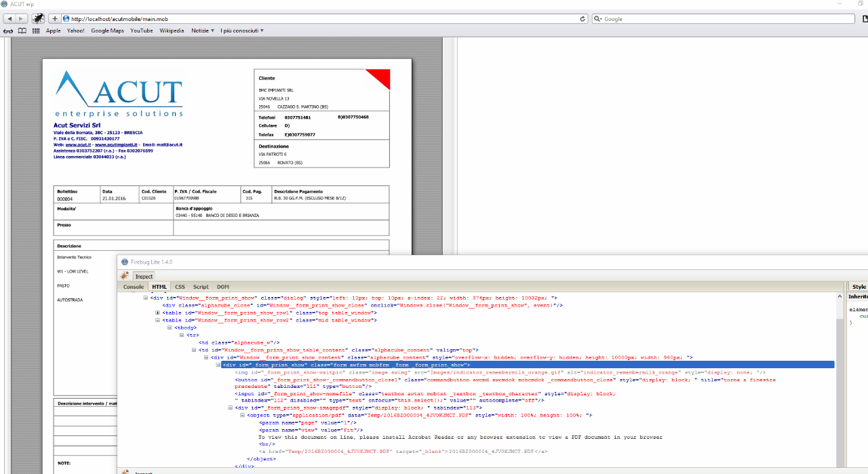Toggle Inspect mode in Firebug
The image size is (868, 474).
144,276
